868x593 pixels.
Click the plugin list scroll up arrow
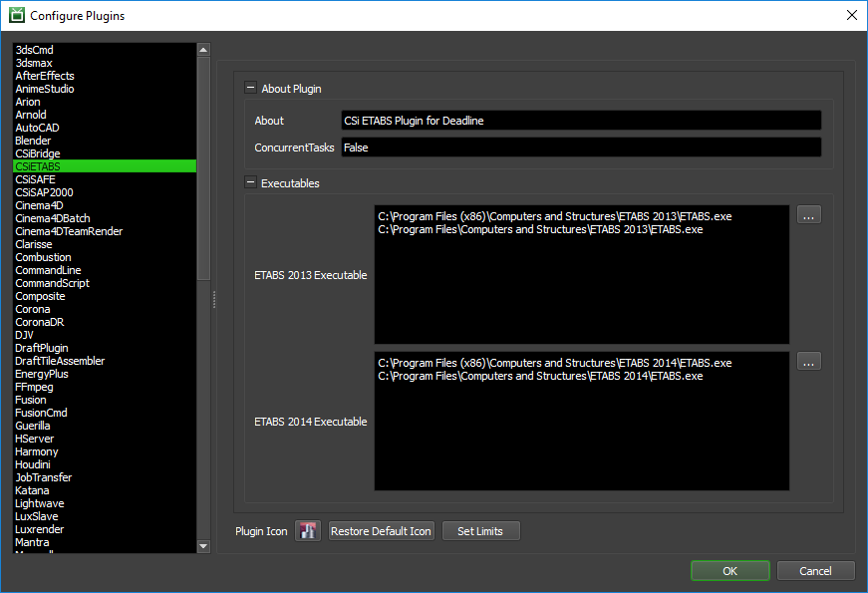pyautogui.click(x=203, y=50)
